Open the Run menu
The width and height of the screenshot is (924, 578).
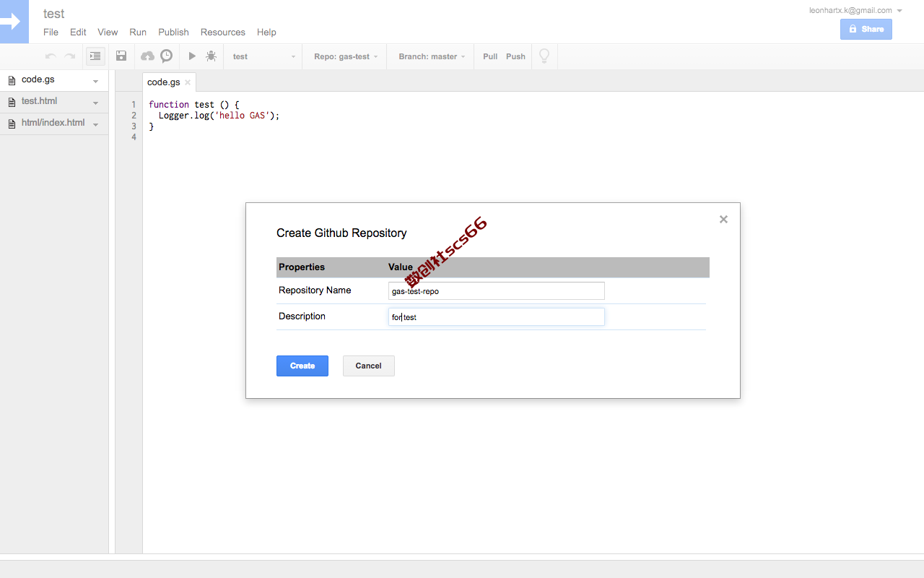(x=138, y=32)
